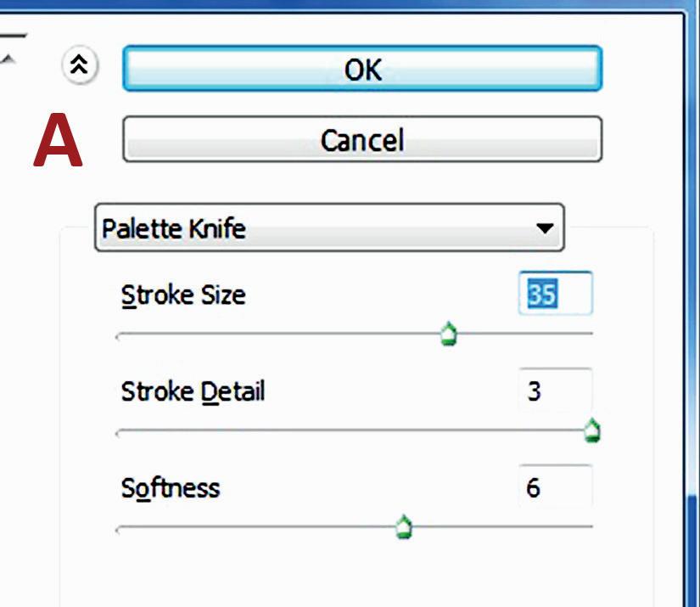Focus the Stroke Detail value box
Image resolution: width=700 pixels, height=607 pixels.
[x=554, y=391]
